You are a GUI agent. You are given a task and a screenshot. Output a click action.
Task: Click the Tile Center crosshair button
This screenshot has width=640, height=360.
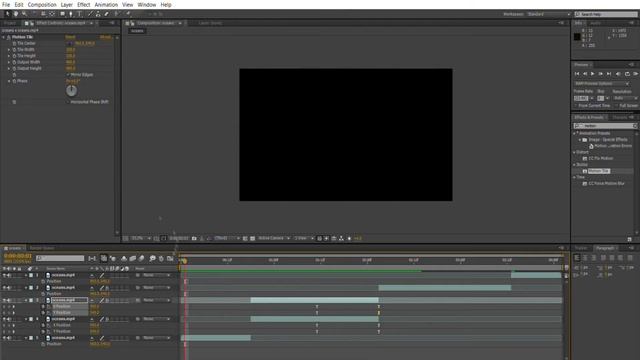tap(70, 43)
